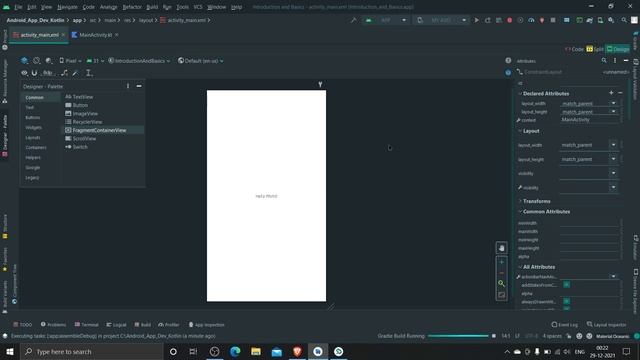Open the Terminal tool window
This screenshot has height=360, width=640.
pyautogui.click(x=87, y=325)
